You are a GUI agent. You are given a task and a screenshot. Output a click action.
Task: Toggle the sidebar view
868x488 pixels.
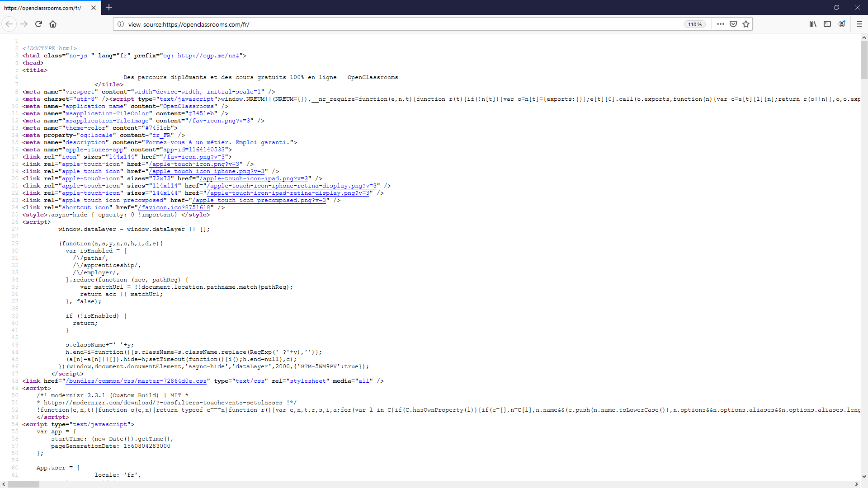pyautogui.click(x=827, y=24)
